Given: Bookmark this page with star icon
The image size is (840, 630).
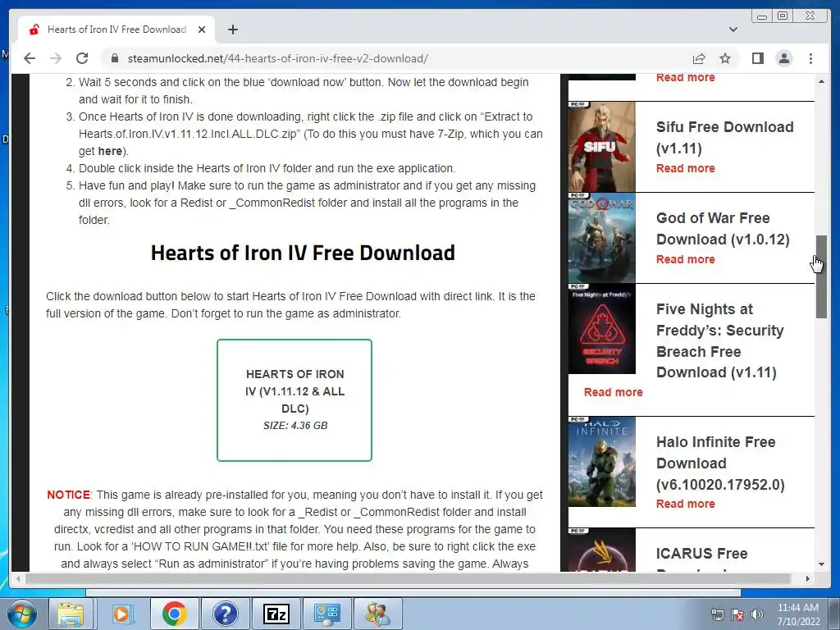Looking at the screenshot, I should (725, 58).
